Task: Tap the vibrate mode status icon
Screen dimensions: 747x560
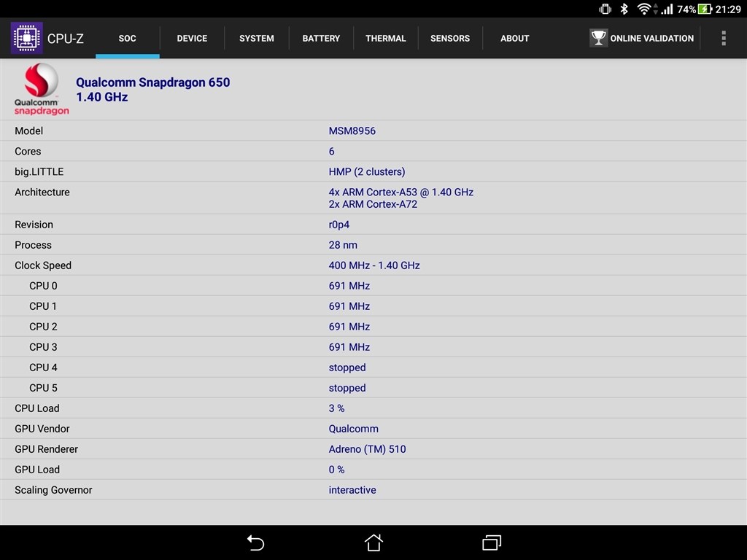Action: coord(605,9)
